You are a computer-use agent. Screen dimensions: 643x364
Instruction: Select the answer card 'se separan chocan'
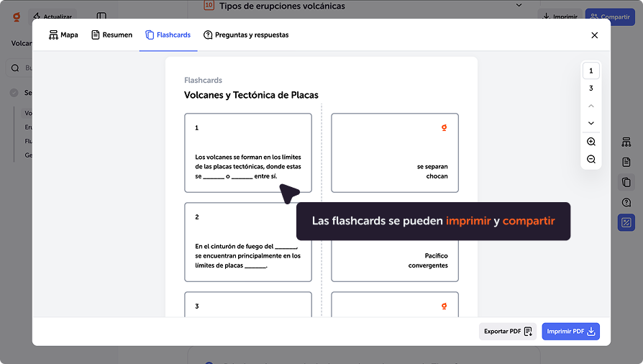[395, 153]
